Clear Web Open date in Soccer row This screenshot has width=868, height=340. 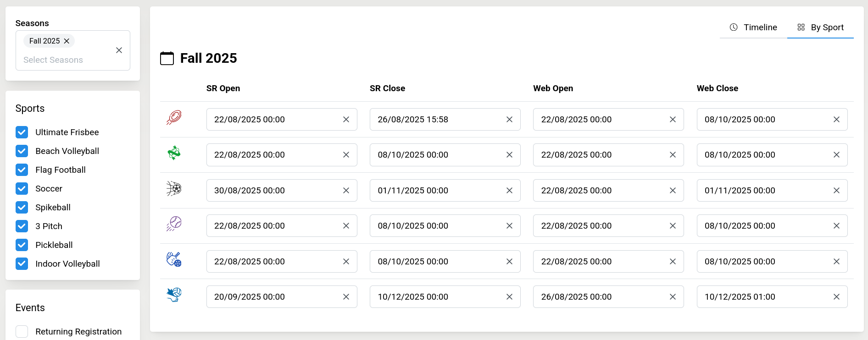pos(673,191)
